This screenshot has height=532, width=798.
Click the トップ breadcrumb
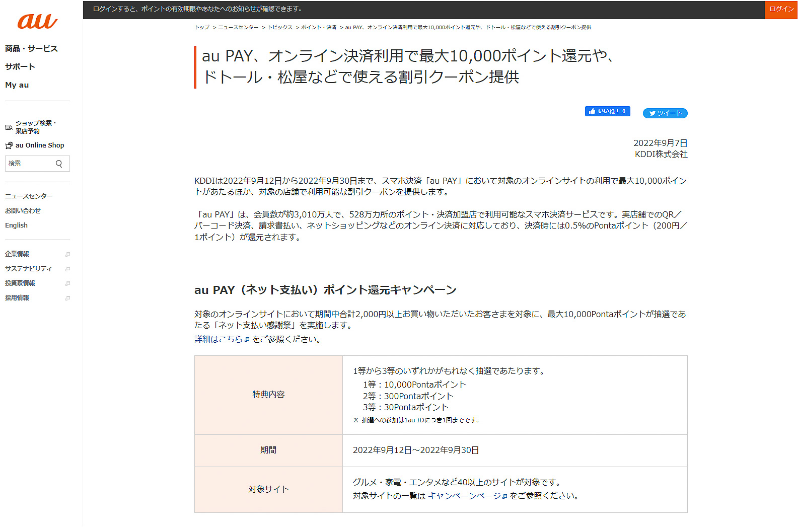[x=202, y=27]
